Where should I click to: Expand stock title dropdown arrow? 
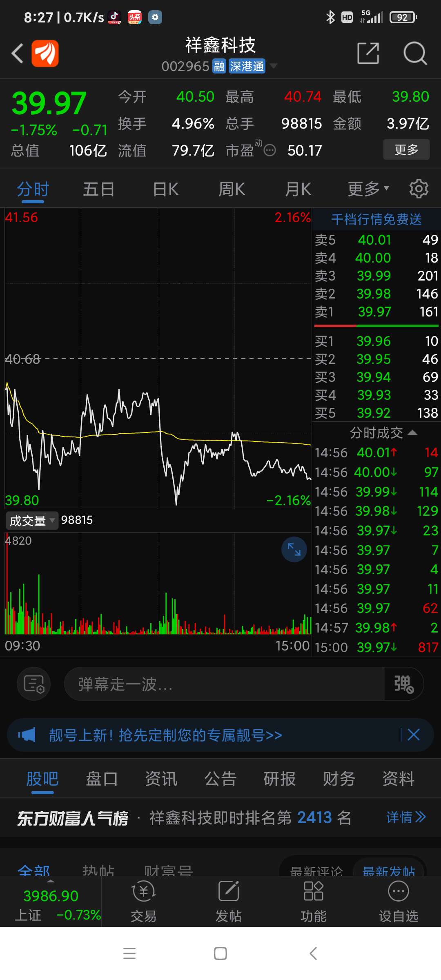(x=273, y=66)
